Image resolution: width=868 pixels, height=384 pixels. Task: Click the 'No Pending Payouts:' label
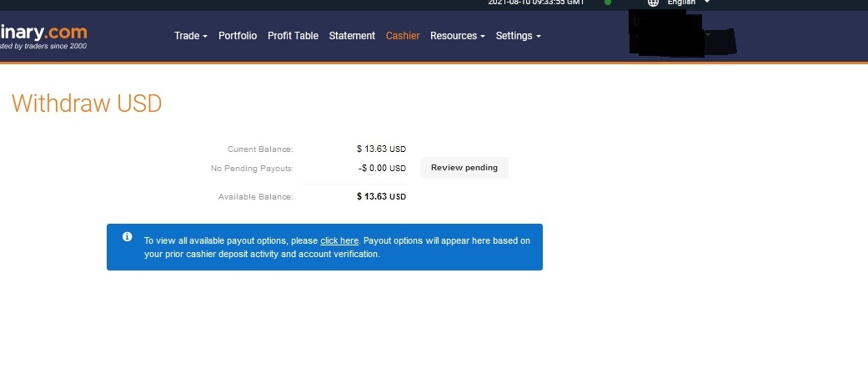point(252,168)
